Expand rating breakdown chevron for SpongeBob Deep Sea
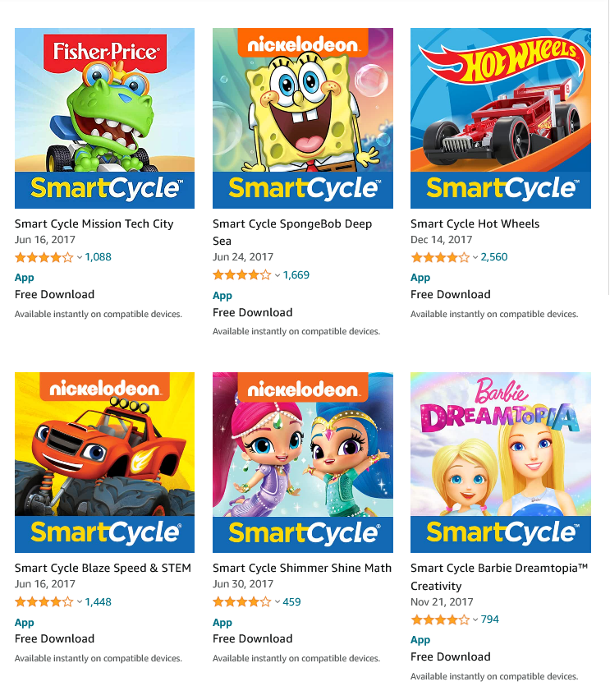610x700 pixels. click(x=277, y=275)
